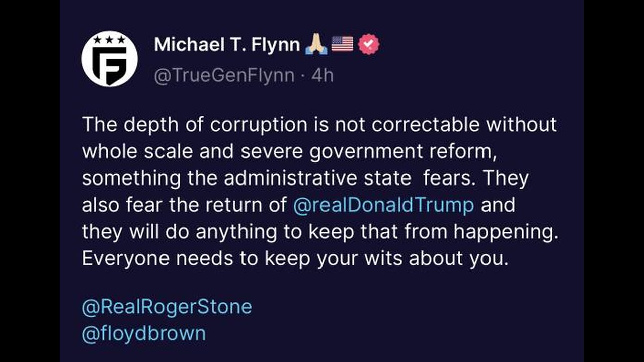This screenshot has height=362, width=644.
Task: Click the American flag emoji after the name
Action: coord(343,45)
